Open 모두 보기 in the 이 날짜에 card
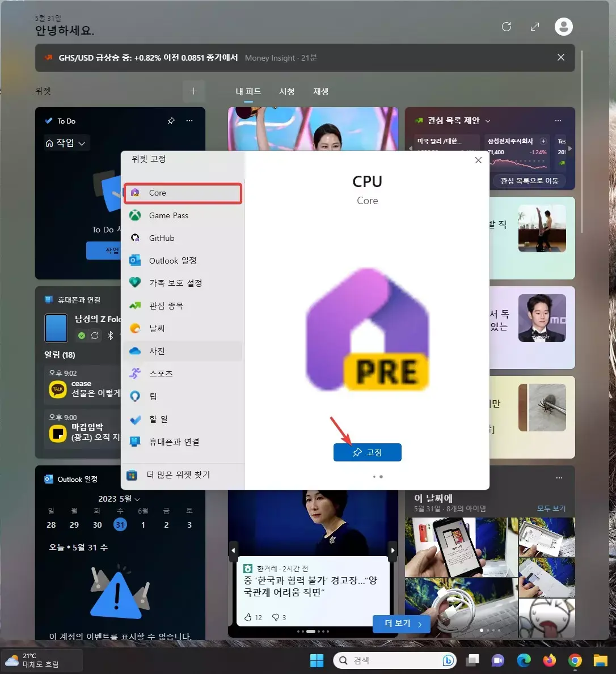616x674 pixels. pos(552,508)
